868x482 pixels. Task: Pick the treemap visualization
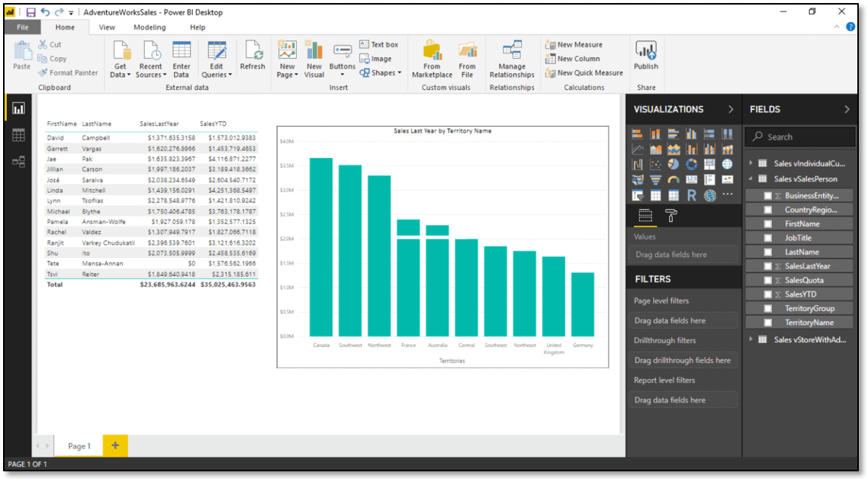coord(709,165)
